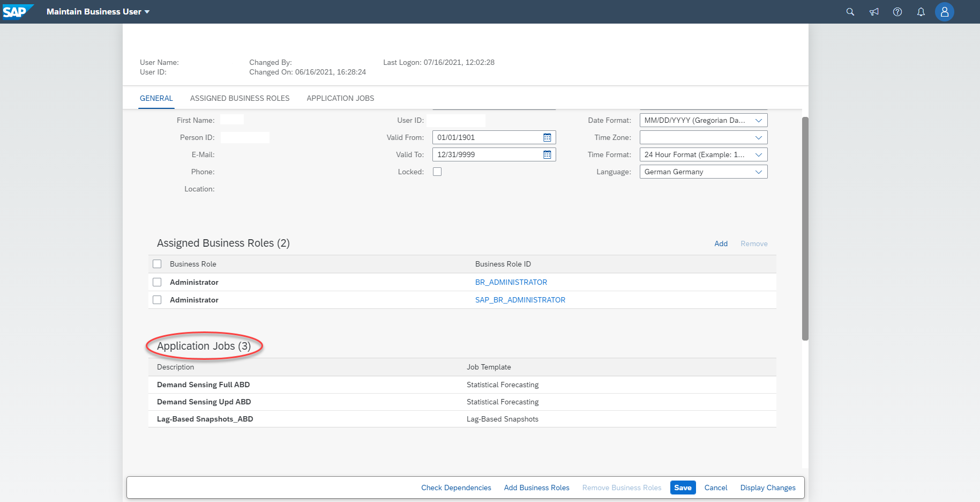
Task: Expand Maintain Business User title menu
Action: (98, 12)
